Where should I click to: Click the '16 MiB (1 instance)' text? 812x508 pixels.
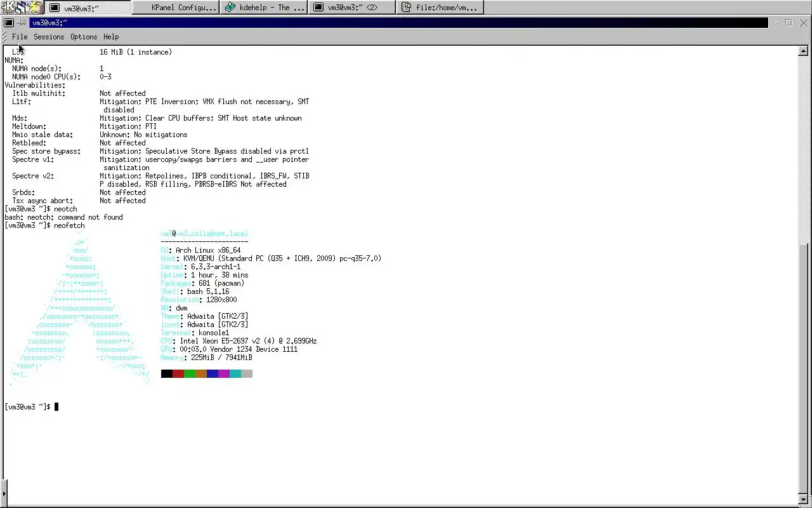[136, 52]
